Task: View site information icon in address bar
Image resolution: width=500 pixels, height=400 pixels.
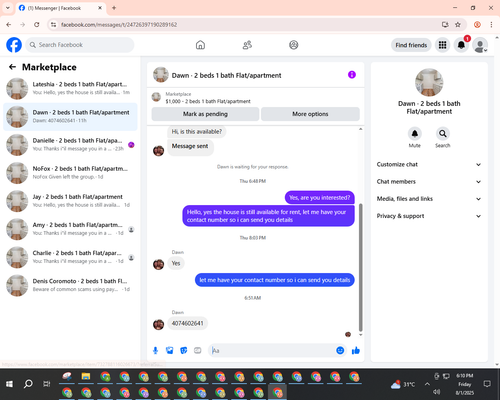Action: (x=53, y=25)
